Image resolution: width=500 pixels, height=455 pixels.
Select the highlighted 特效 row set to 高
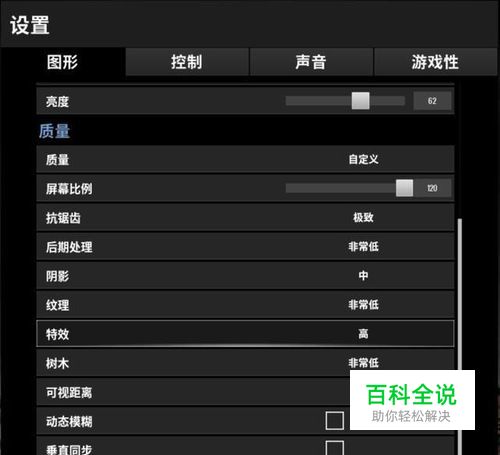pyautogui.click(x=245, y=334)
